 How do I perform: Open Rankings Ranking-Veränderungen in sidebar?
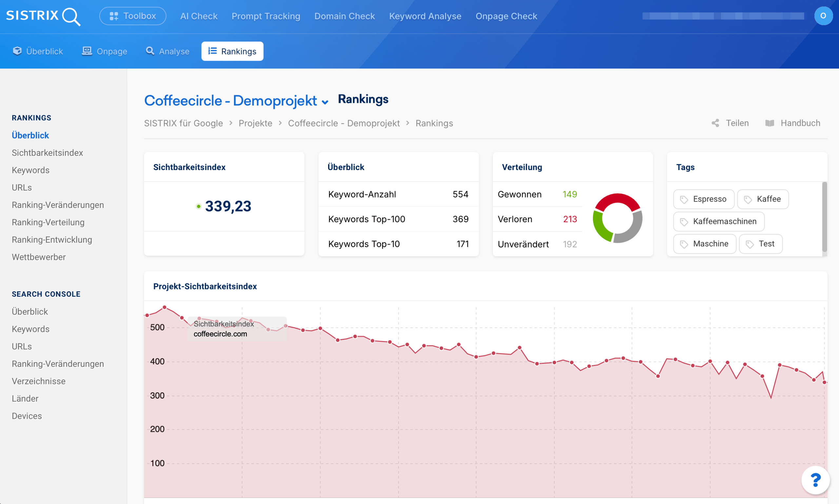pos(58,205)
